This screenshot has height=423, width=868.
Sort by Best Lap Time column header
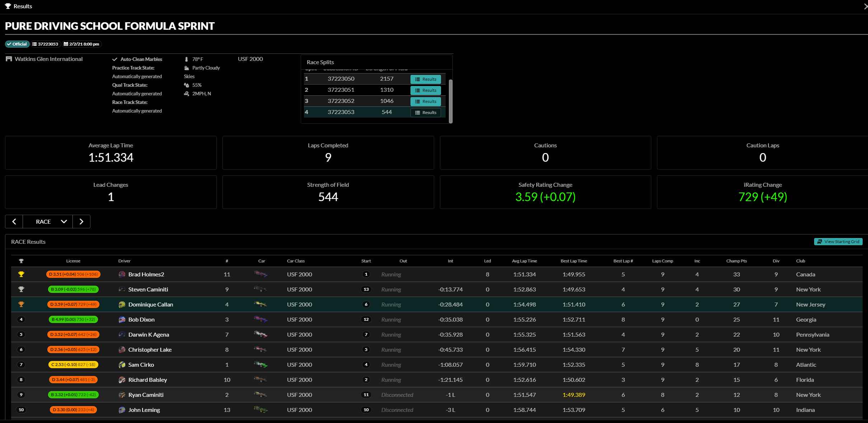click(574, 261)
